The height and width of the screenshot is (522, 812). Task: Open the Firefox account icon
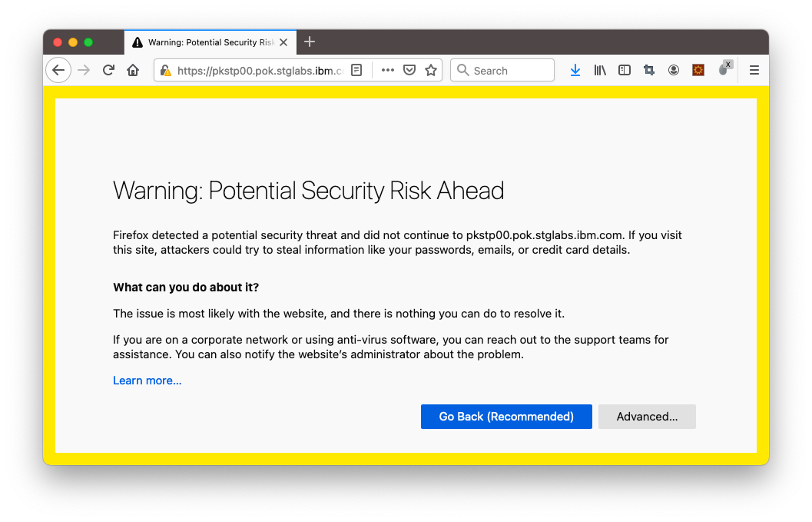click(674, 70)
